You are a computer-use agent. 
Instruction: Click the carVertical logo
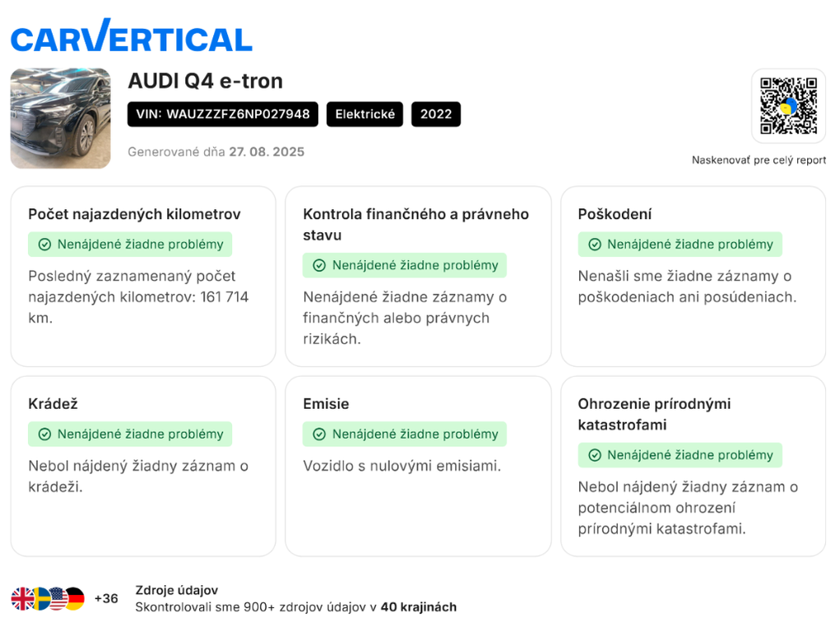pos(132,35)
